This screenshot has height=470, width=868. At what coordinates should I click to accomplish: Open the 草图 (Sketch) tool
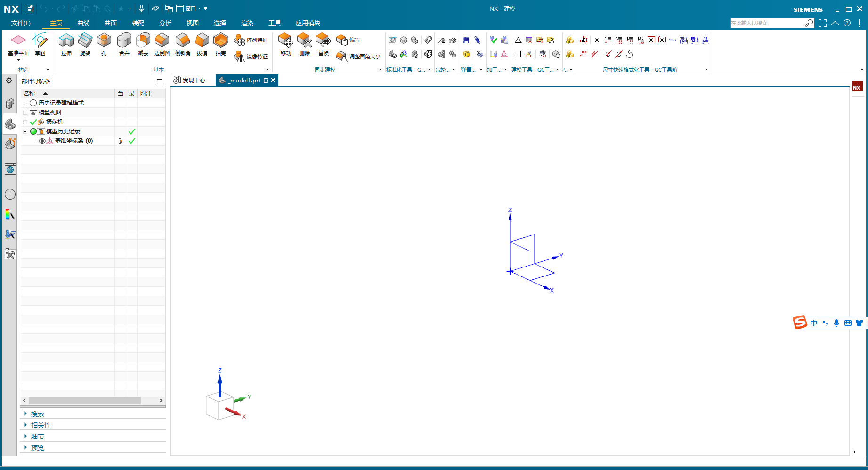pyautogui.click(x=40, y=42)
